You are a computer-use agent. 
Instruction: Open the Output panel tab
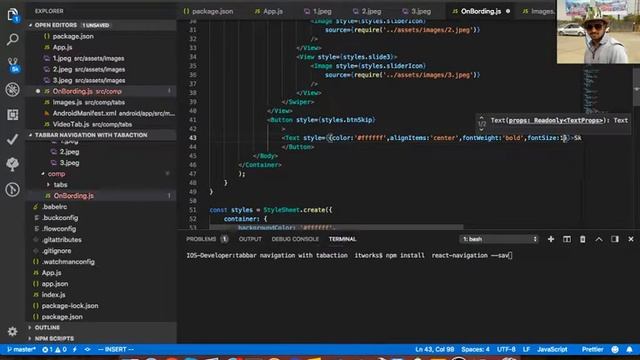pyautogui.click(x=250, y=239)
